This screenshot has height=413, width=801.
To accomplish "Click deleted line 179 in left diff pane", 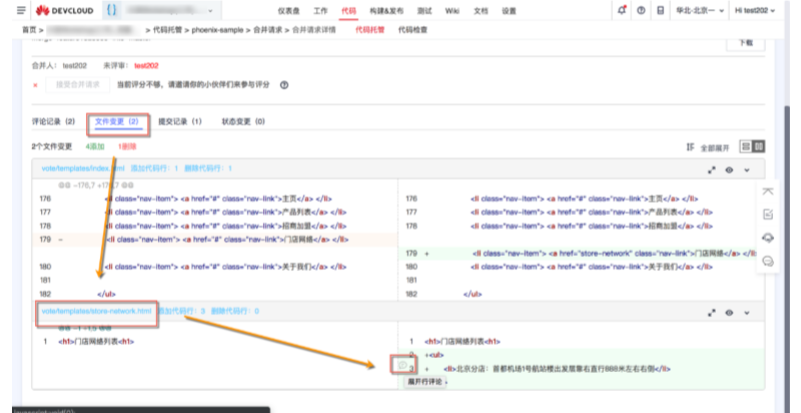I will click(x=215, y=239).
